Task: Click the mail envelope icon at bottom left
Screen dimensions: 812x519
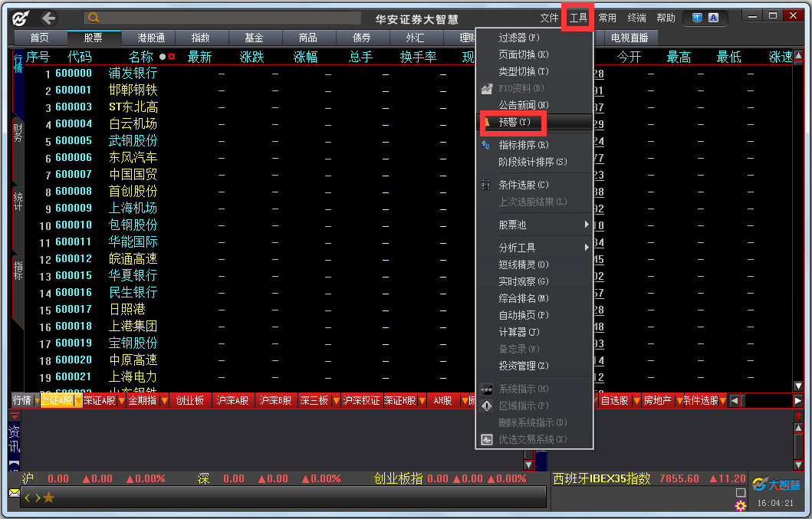Action: point(14,493)
